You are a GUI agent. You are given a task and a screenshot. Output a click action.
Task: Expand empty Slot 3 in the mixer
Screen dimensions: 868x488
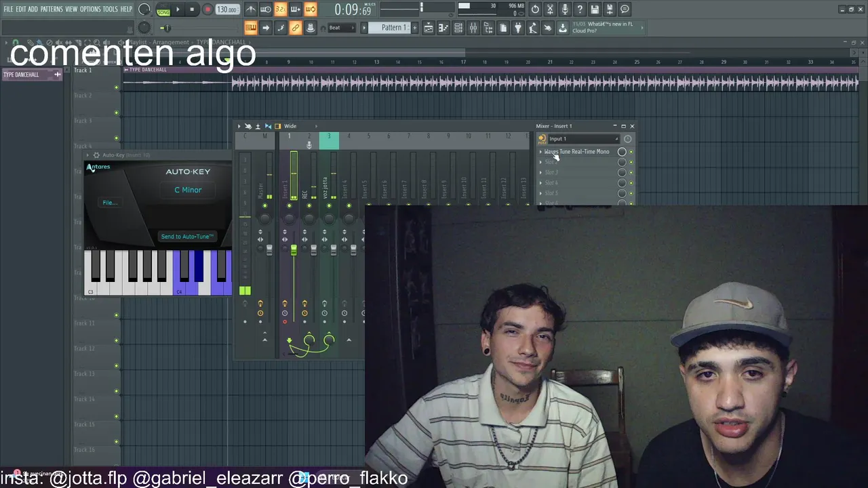point(540,172)
